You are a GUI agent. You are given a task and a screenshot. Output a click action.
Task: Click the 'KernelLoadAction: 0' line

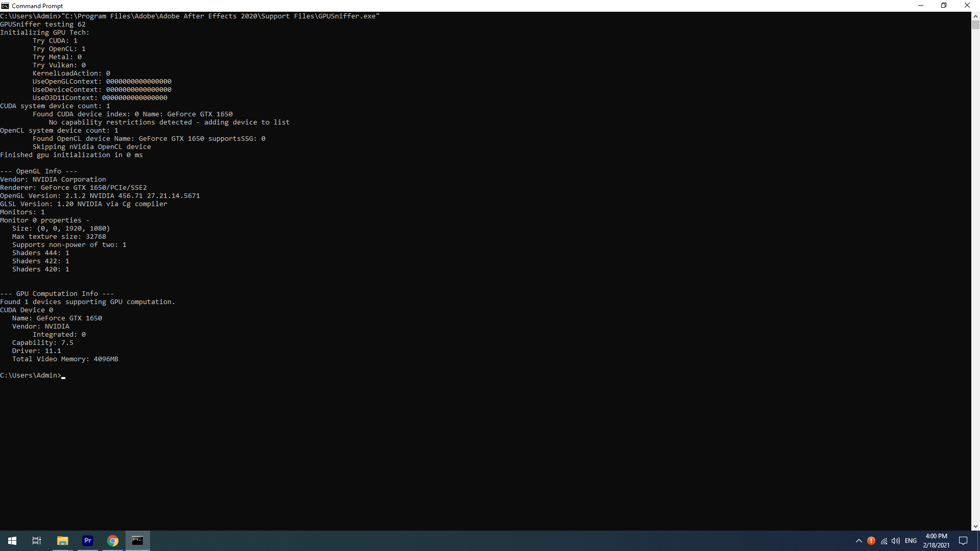point(71,73)
